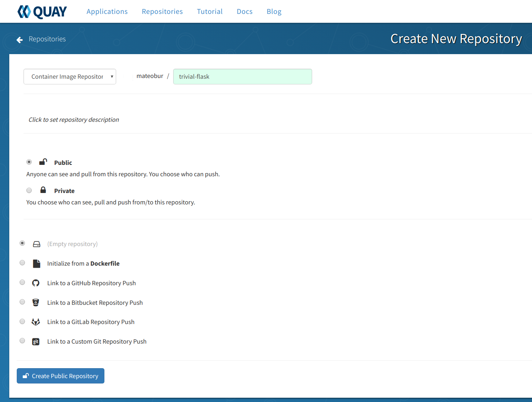Click the Empty repository drive icon
Viewport: 532px width, 402px height.
[37, 244]
